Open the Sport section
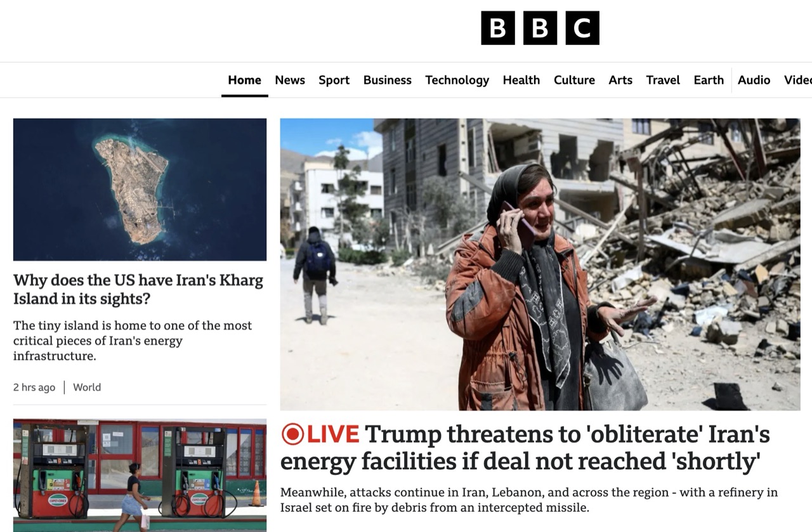 coord(334,80)
